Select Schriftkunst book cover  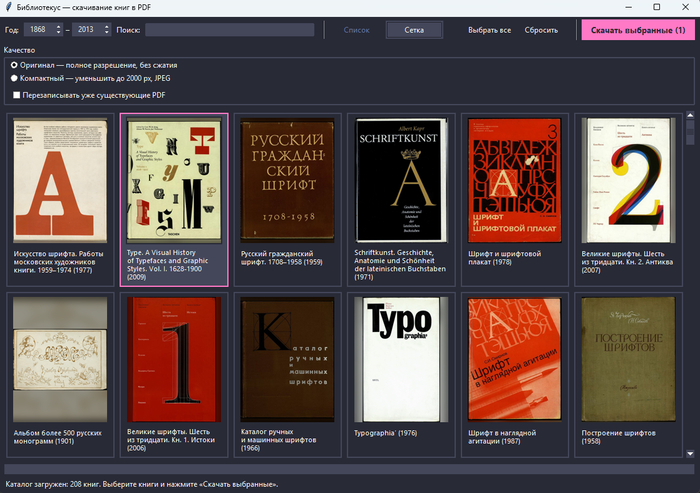pos(401,180)
